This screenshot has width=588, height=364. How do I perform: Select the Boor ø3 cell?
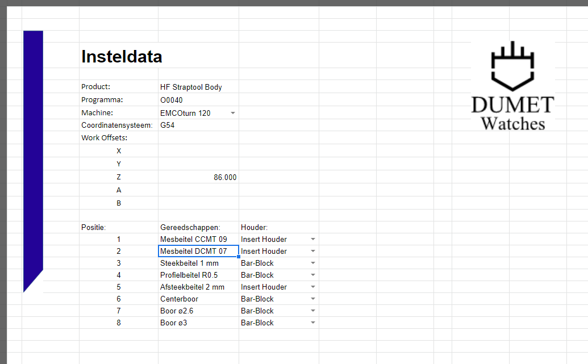[x=198, y=323]
